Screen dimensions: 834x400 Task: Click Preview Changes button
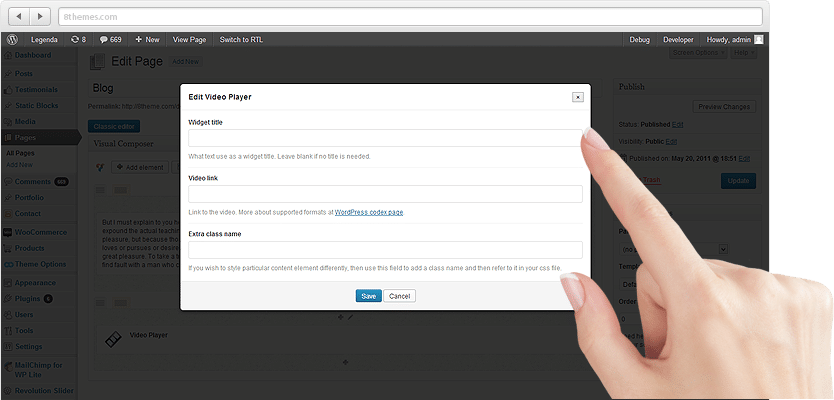coord(724,107)
